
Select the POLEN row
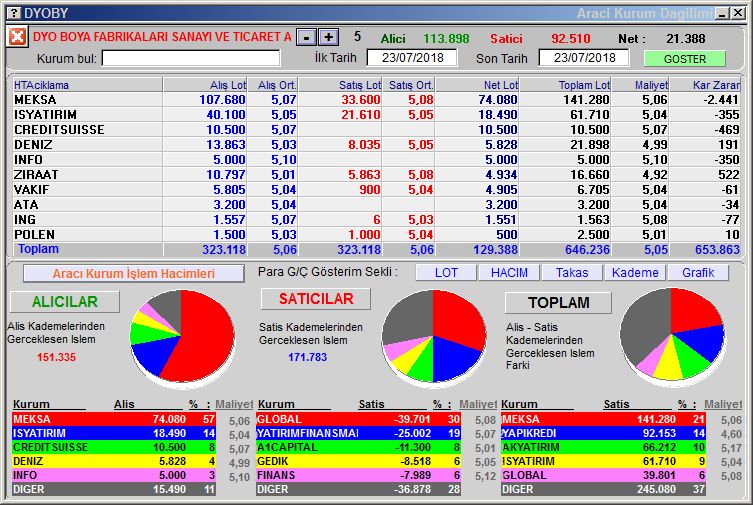[376, 234]
